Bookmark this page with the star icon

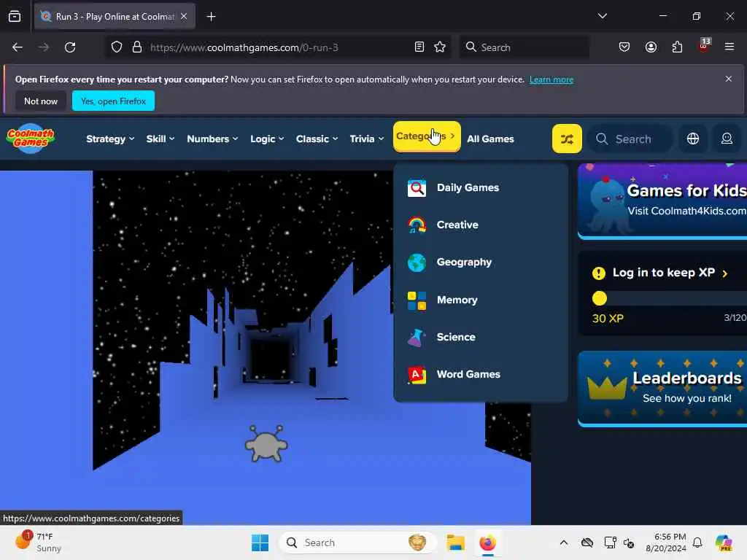(440, 47)
